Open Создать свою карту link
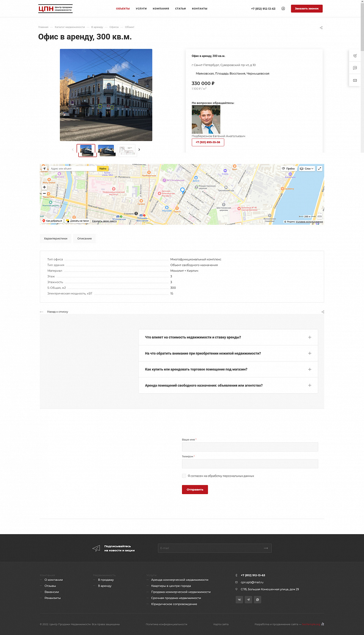Screen dimensions: 364x635 coord(105,221)
